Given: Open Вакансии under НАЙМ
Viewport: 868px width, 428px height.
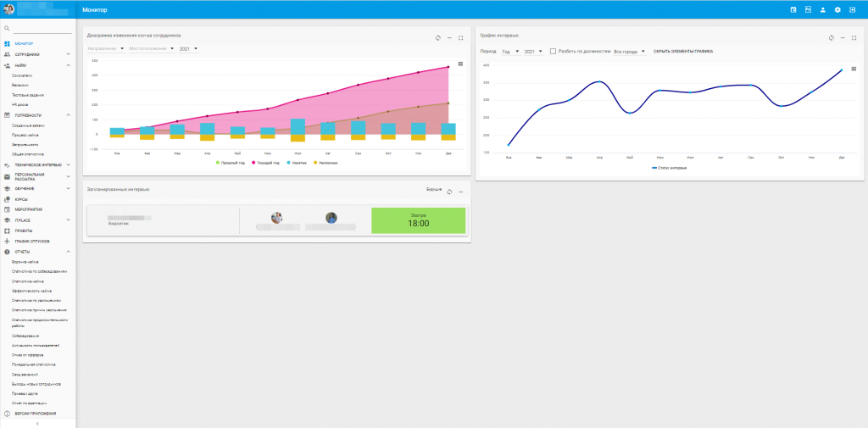Looking at the screenshot, I should coord(20,86).
